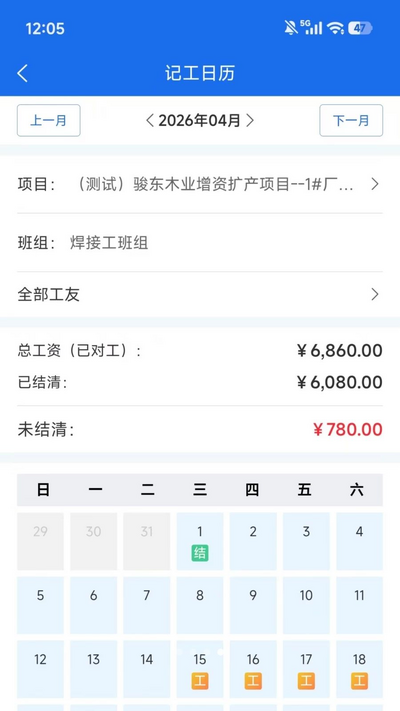
Task: Tap the orange 工 badge on day 18
Action: pyautogui.click(x=359, y=681)
